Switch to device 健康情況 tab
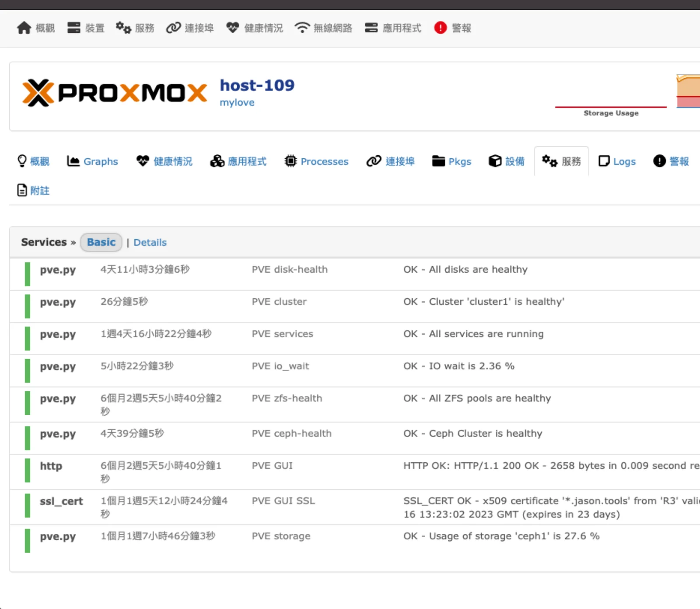Screen dimensions: 700x609 tap(164, 161)
